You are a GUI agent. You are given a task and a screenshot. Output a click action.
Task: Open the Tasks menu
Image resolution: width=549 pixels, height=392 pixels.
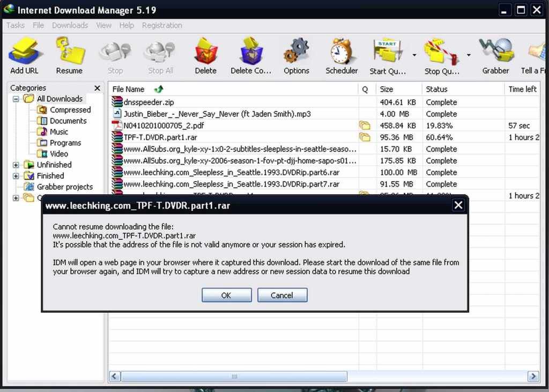click(16, 25)
